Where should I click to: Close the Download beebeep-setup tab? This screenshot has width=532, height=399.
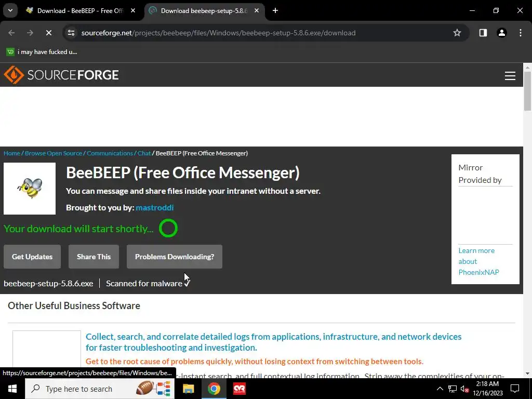click(x=257, y=10)
